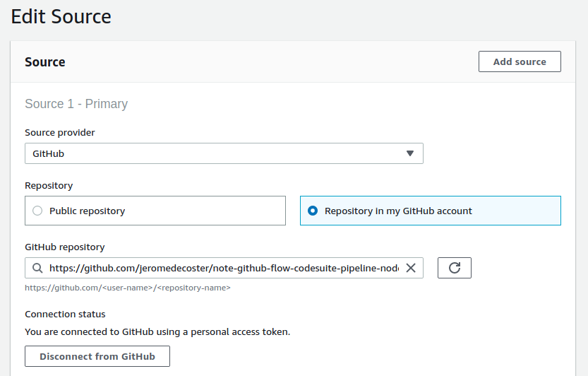Clear the GitHub repository field with X
This screenshot has width=588, height=376.
tap(411, 268)
